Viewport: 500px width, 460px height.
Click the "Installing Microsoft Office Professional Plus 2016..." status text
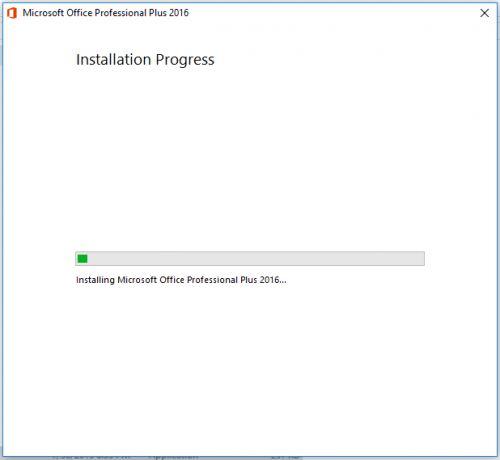point(181,280)
